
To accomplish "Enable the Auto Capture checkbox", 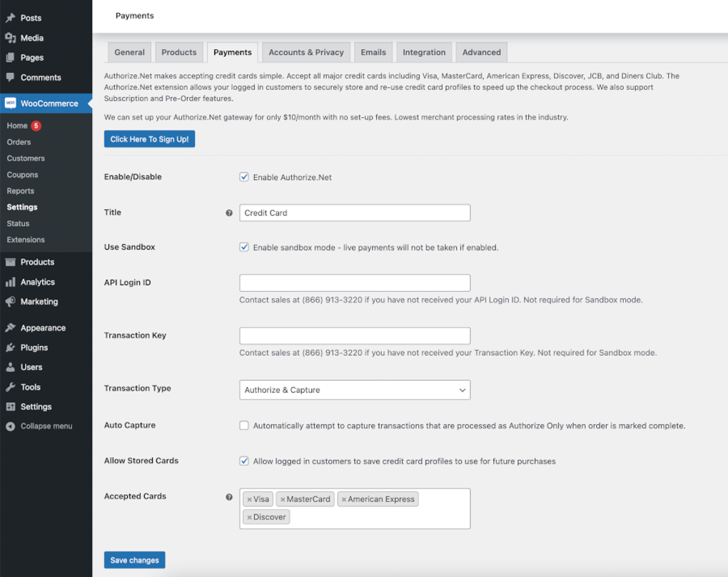I will 244,426.
